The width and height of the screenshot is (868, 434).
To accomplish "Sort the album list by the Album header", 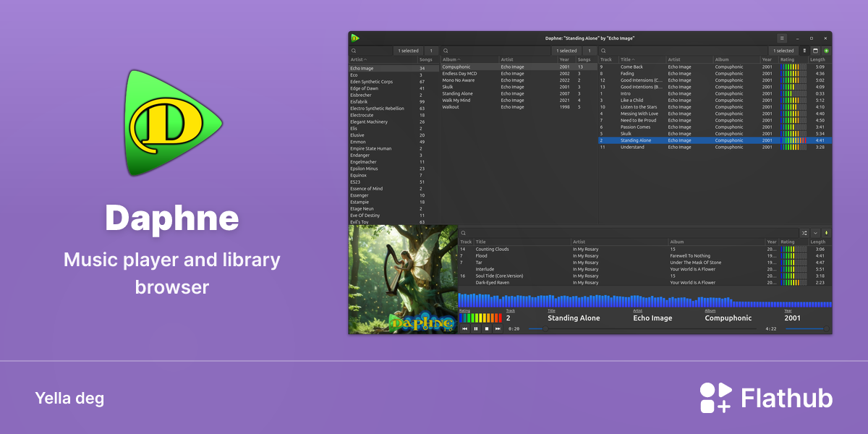I will 469,59.
